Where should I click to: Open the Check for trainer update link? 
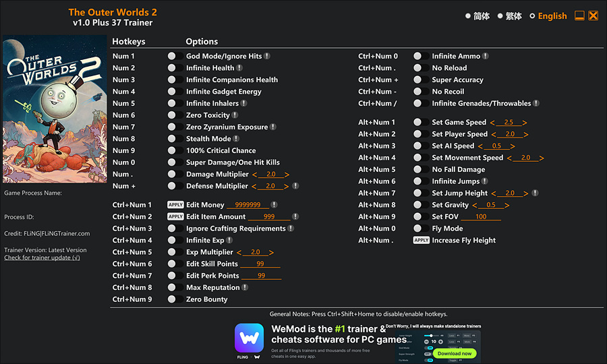42,257
